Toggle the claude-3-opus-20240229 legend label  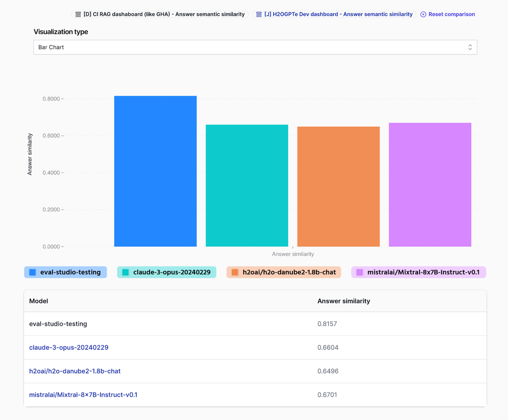pos(171,272)
